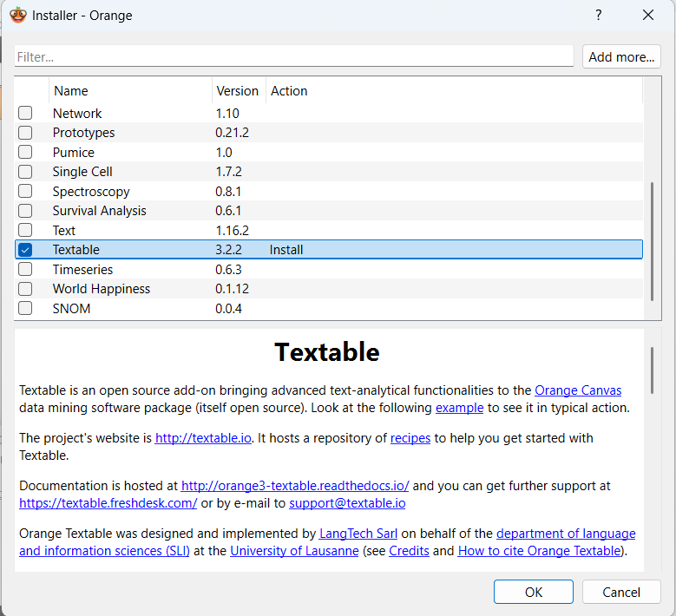
Task: Uncheck the Textable add-on checkbox
Action: click(x=25, y=250)
